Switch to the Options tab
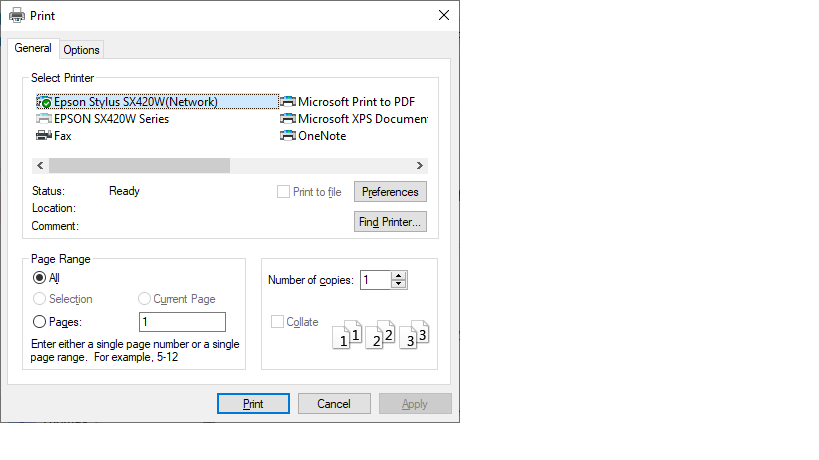This screenshot has height=460, width=819. 81,50
